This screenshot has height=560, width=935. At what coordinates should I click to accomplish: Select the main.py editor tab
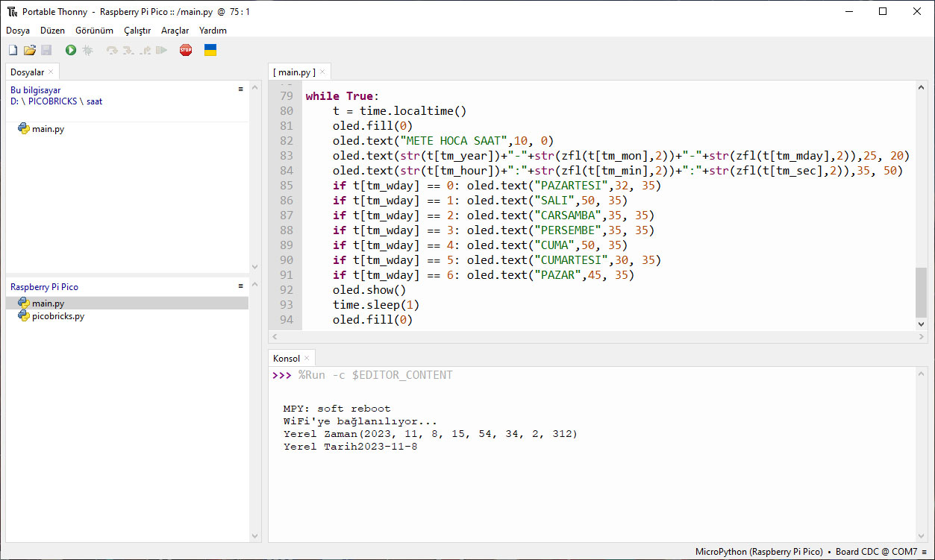pos(294,72)
